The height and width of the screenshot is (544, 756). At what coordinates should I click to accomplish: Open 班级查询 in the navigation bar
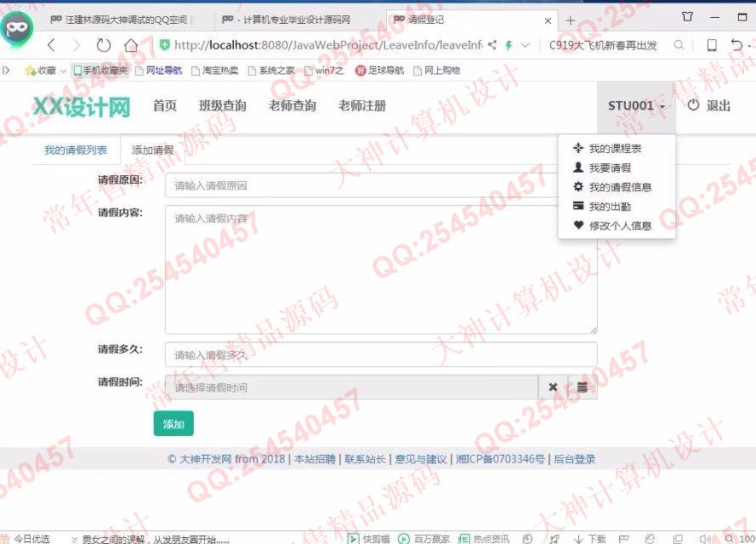223,106
